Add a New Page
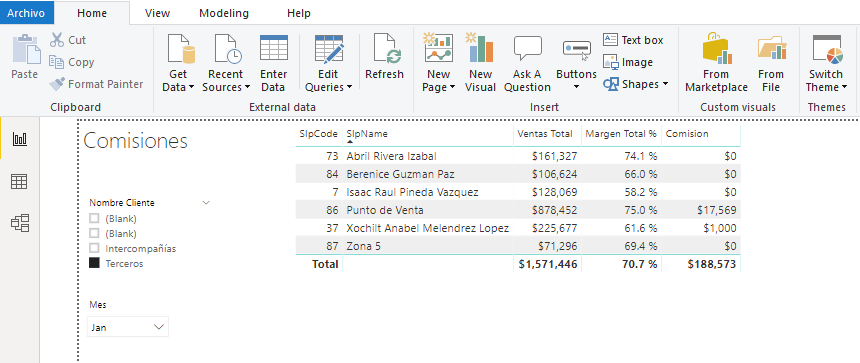 click(x=439, y=63)
